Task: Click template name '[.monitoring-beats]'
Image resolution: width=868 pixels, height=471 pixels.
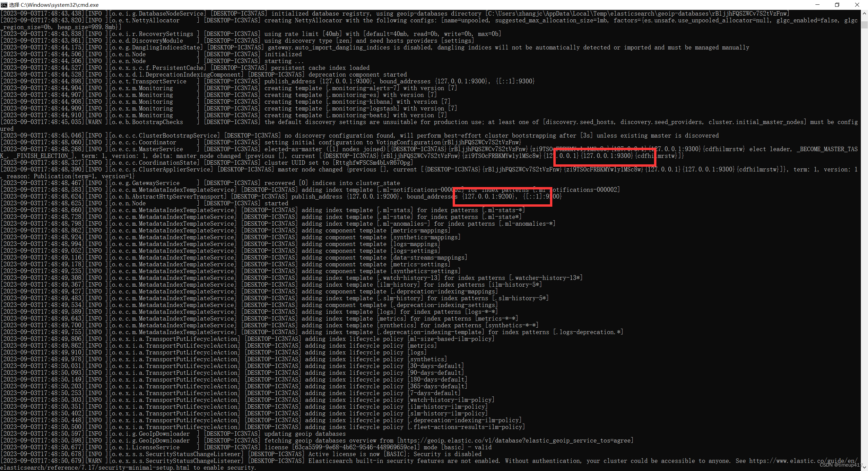Action: [357, 115]
